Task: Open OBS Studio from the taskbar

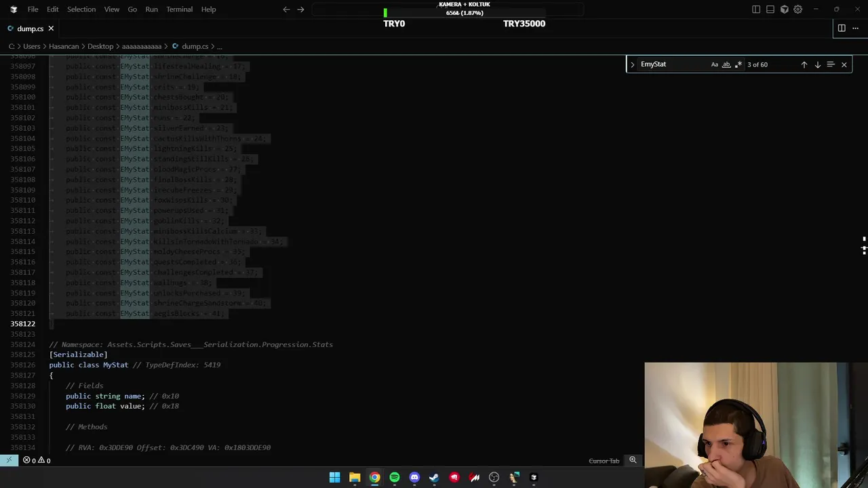Action: coord(494,477)
